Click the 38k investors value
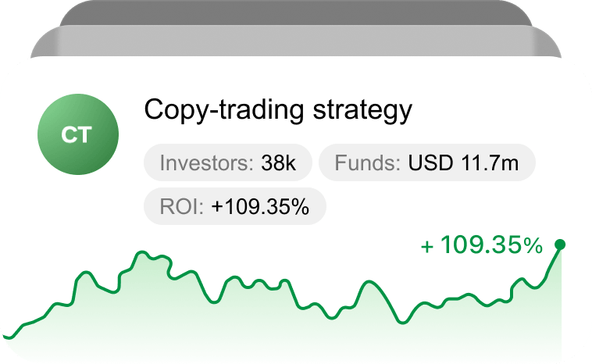The height and width of the screenshot is (364, 592). [x=278, y=164]
